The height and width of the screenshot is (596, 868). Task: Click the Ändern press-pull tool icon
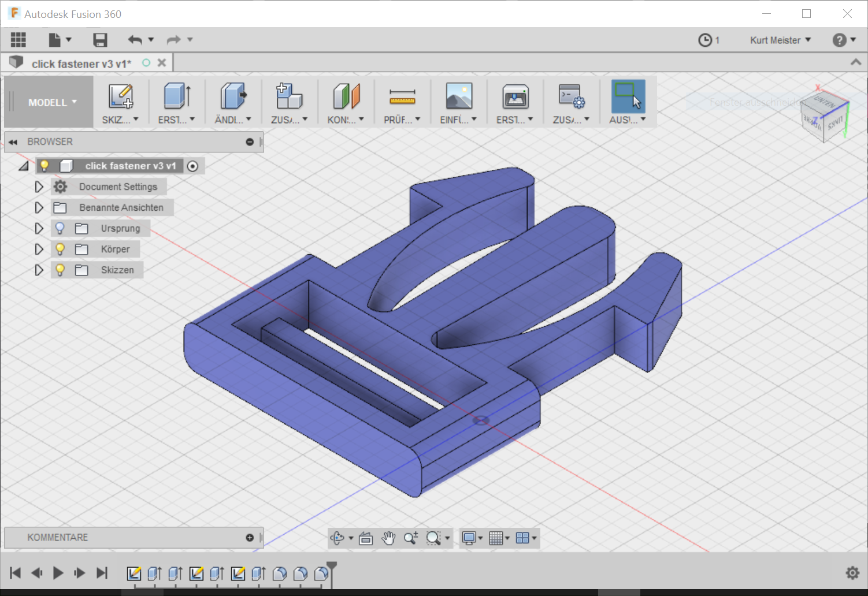click(233, 96)
